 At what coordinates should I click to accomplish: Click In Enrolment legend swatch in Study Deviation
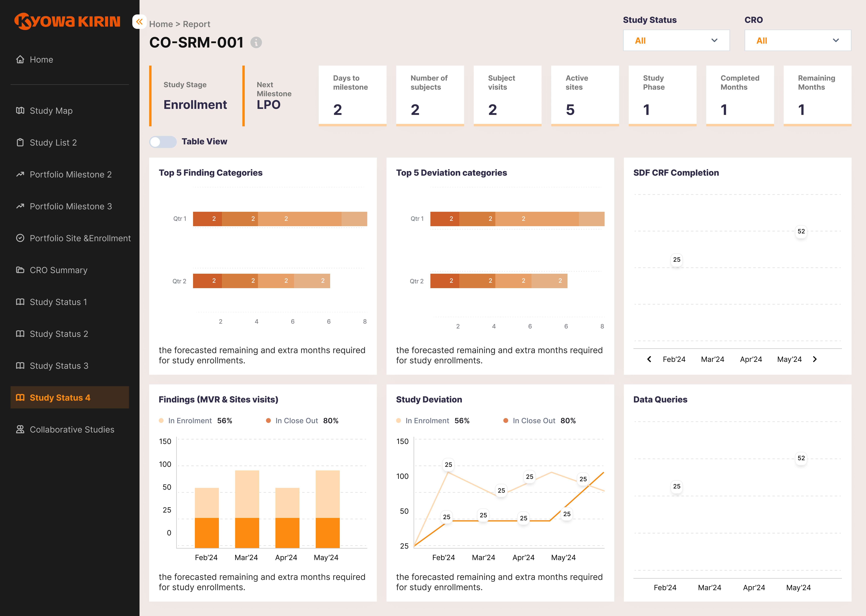(399, 420)
